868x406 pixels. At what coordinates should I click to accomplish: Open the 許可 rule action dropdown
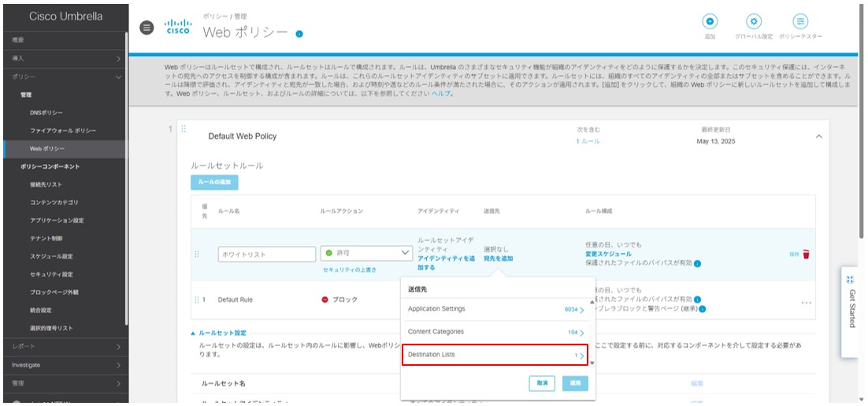point(366,253)
